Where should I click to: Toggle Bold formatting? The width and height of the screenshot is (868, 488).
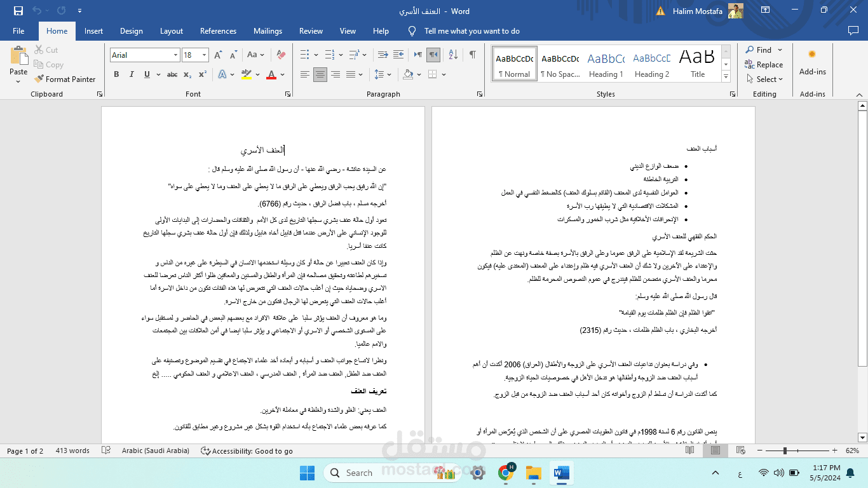pos(116,74)
